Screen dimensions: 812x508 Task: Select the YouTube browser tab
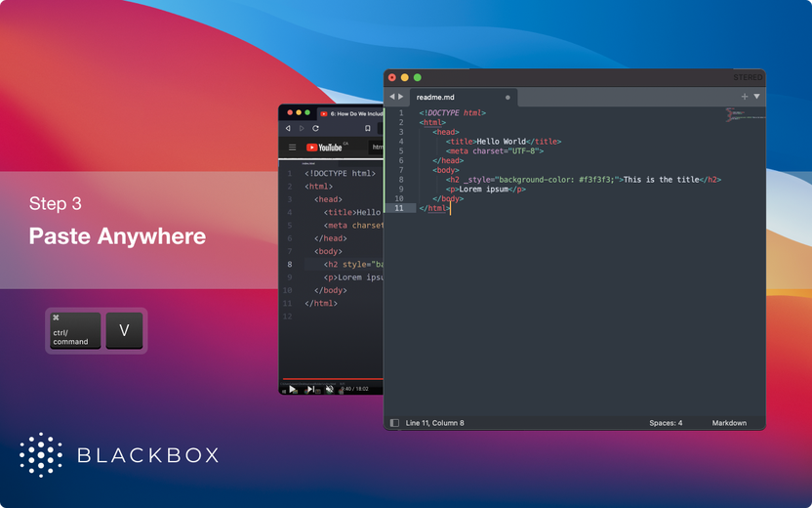tap(352, 113)
